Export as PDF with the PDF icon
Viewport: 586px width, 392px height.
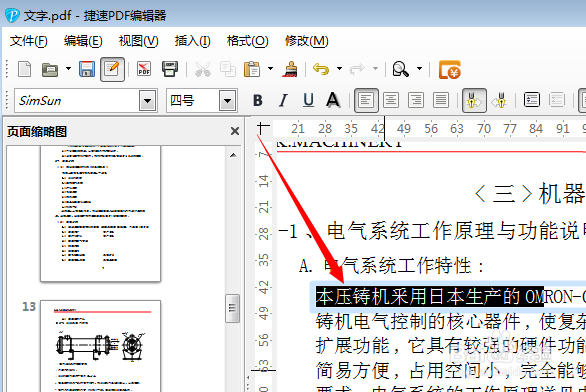coord(144,69)
